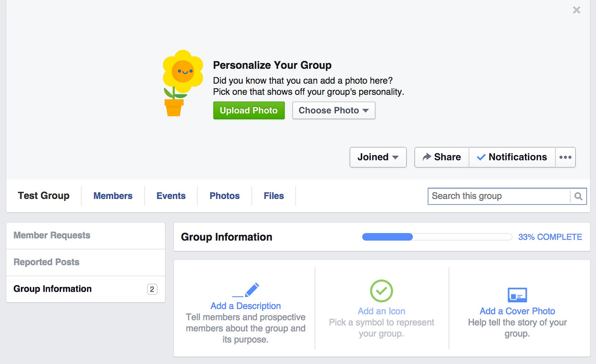Viewport: 596px width, 364px height.
Task: Toggle the Notifications button
Action: pos(512,157)
